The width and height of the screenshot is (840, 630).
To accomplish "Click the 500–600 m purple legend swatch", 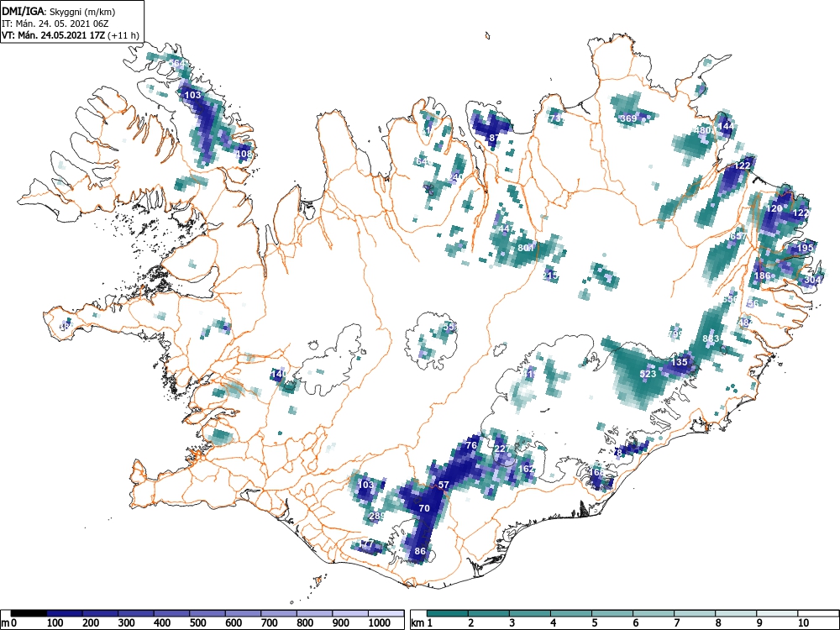I will tap(207, 613).
